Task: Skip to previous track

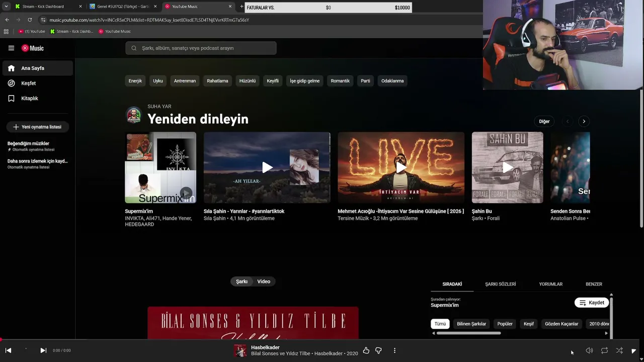Action: (x=8, y=350)
